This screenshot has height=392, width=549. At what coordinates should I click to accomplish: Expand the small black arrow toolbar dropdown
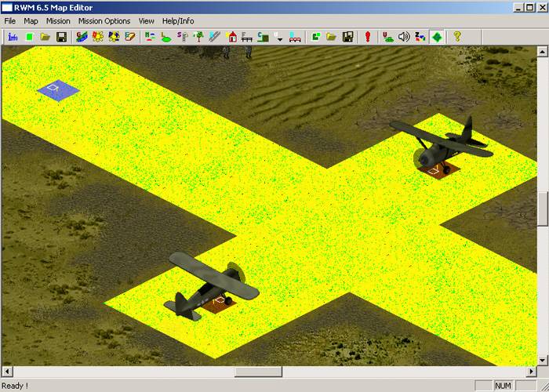(x=279, y=38)
